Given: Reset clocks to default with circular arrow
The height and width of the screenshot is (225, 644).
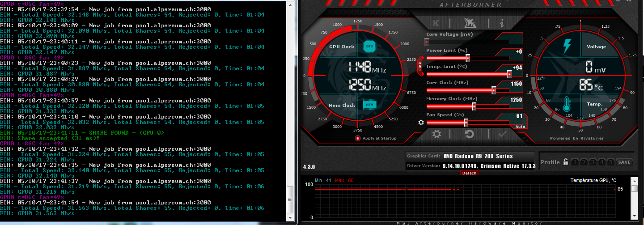Looking at the screenshot, I should [469, 134].
